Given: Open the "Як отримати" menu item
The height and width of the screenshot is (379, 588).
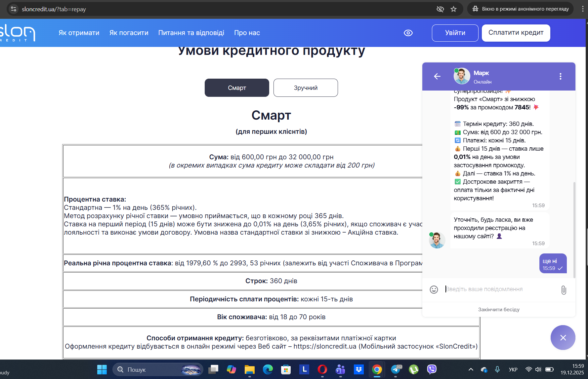Looking at the screenshot, I should pos(79,33).
